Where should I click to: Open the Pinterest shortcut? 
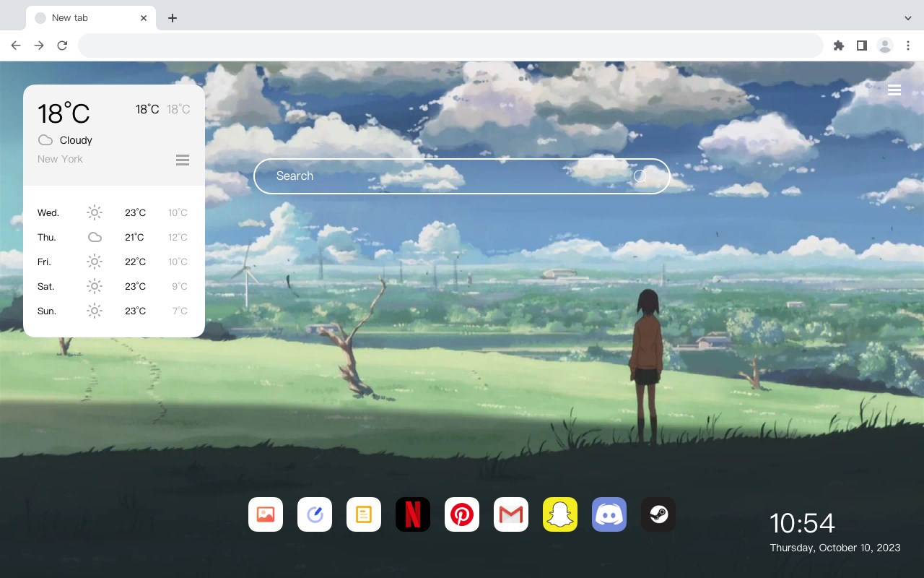462,514
